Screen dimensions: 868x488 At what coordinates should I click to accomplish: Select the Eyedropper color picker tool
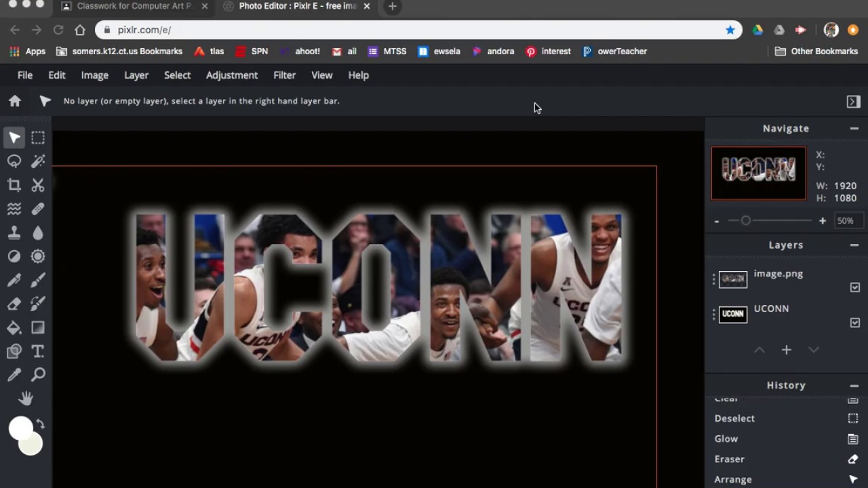pyautogui.click(x=14, y=375)
